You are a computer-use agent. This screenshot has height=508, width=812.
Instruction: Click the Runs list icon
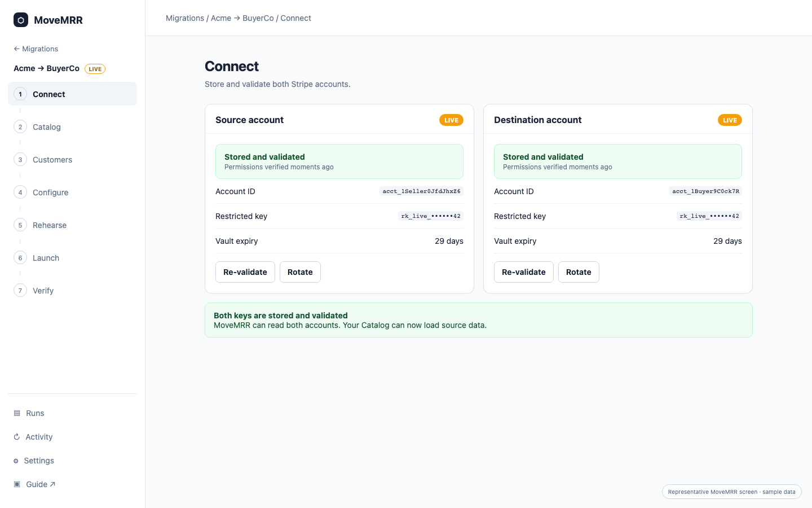(17, 413)
